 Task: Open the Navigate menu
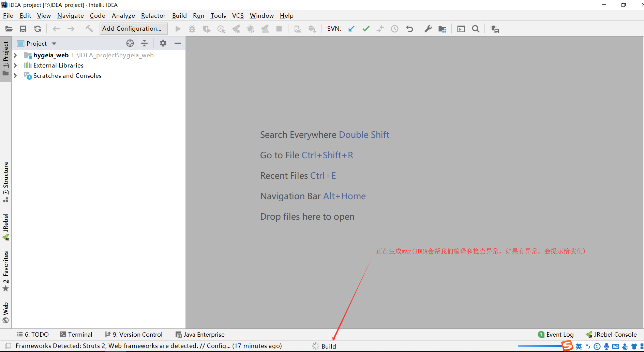coord(70,16)
